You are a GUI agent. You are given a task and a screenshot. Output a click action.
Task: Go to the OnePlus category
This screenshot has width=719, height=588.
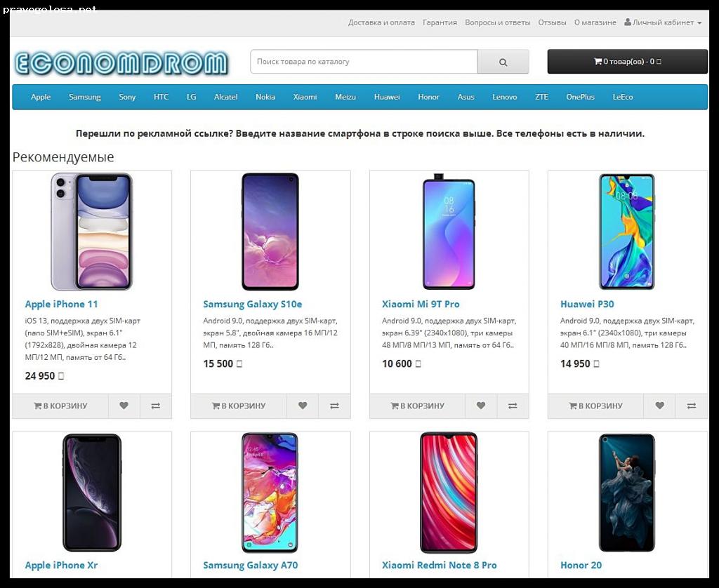580,97
